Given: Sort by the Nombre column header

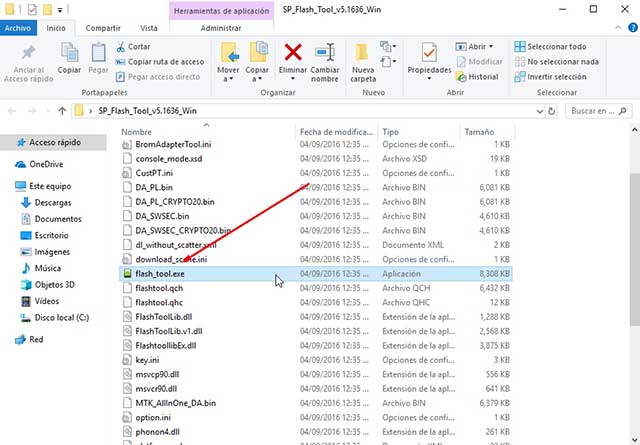Looking at the screenshot, I should [x=207, y=132].
